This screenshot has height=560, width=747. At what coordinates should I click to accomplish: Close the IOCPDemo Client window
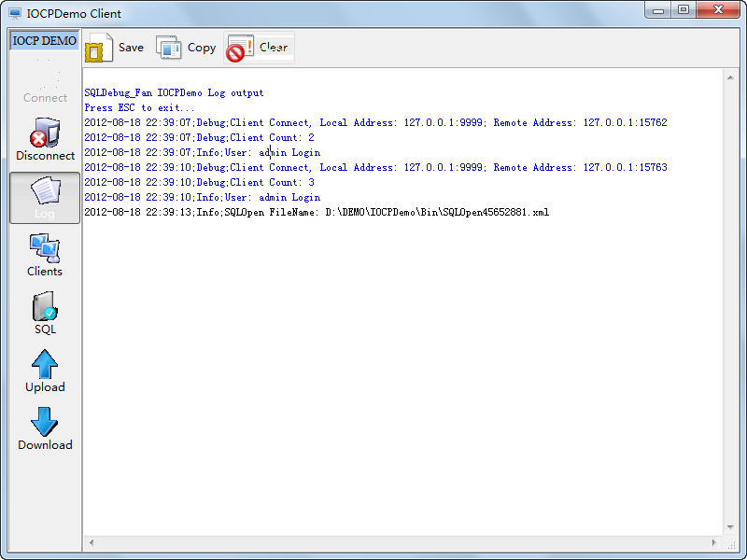(x=718, y=9)
